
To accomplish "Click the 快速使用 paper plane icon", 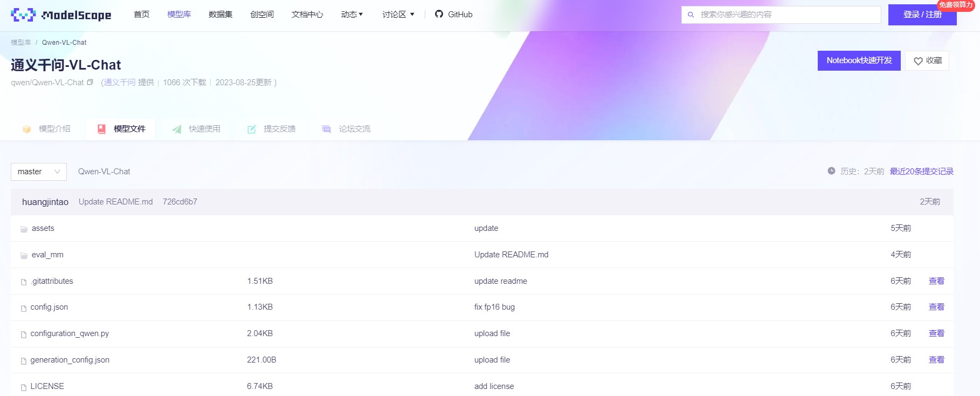I will pyautogui.click(x=176, y=129).
